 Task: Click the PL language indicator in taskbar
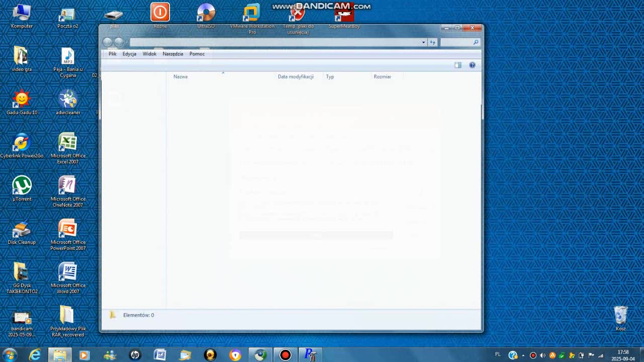click(x=498, y=354)
